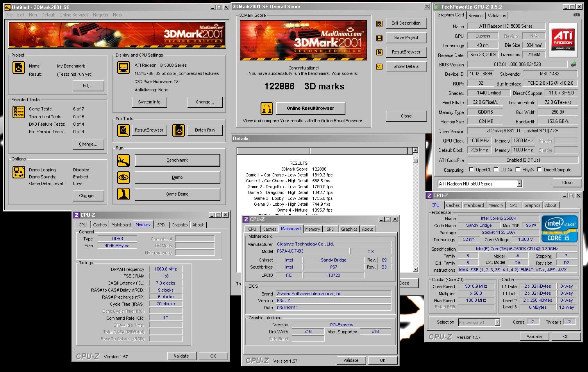Click the System Info button
588x372 pixels.
(149, 102)
